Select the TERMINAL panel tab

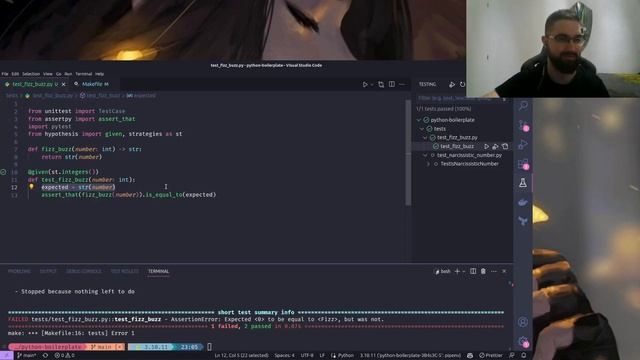pos(158,271)
